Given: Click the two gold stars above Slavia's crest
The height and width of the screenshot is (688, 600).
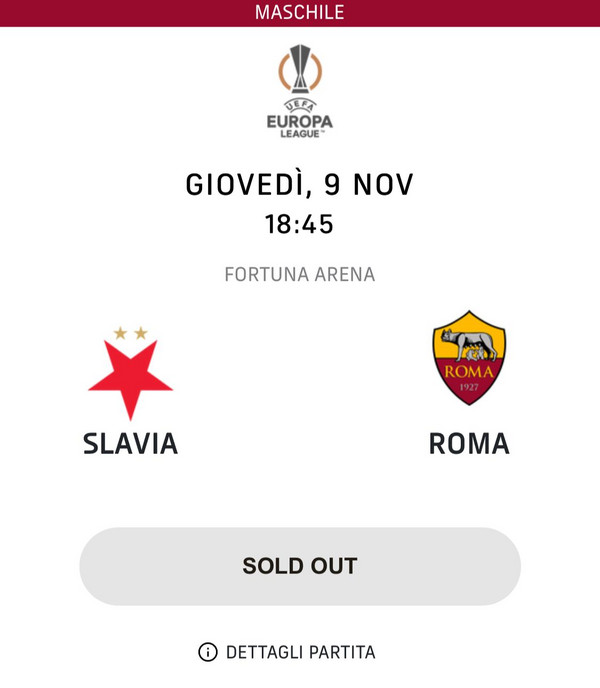Looking at the screenshot, I should tap(130, 333).
